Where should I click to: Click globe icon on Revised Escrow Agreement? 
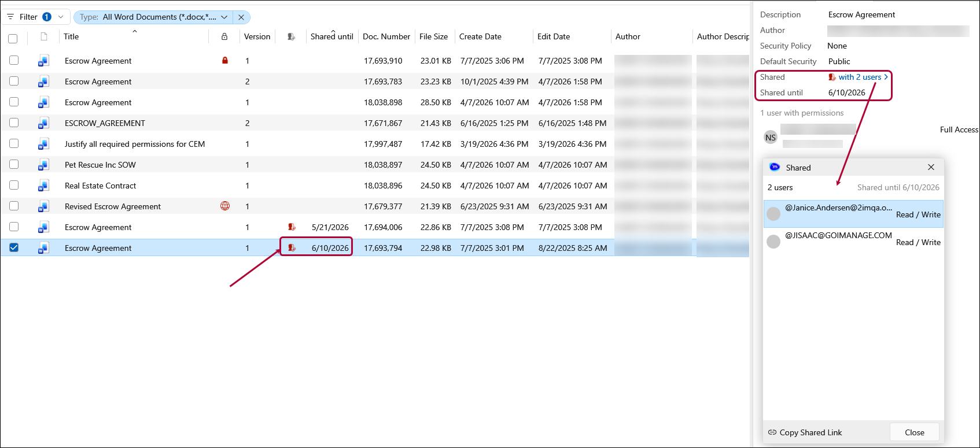(x=225, y=206)
